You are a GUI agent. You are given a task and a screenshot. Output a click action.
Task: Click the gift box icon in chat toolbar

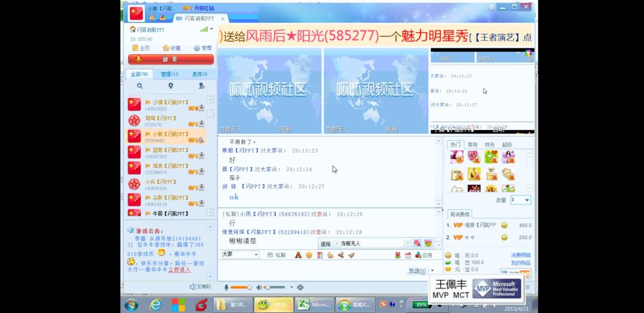point(320,255)
